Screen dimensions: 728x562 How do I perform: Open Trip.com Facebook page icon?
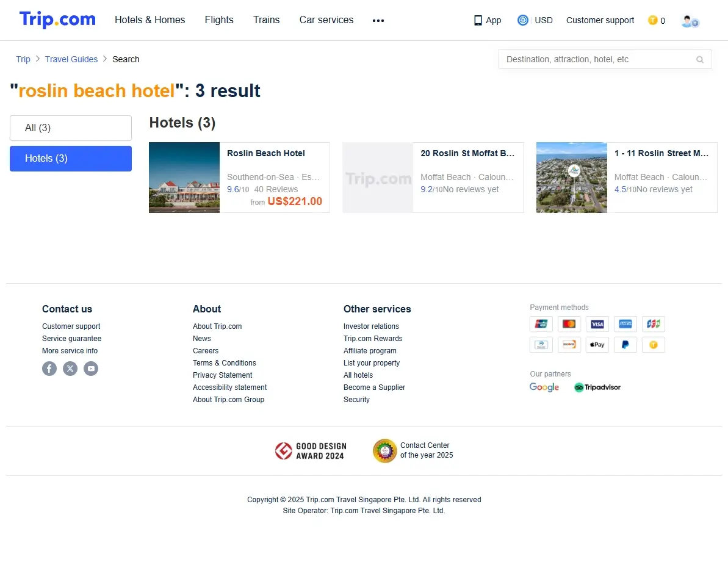[x=49, y=369]
